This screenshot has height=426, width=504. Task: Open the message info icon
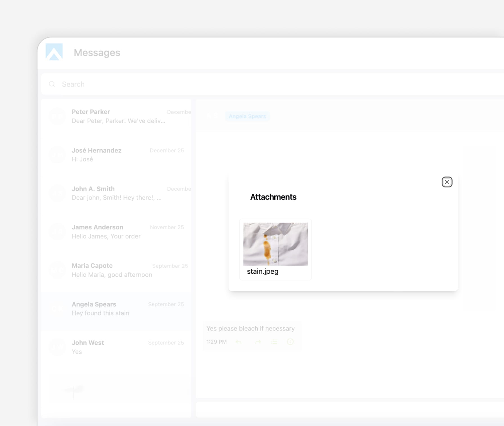(291, 342)
